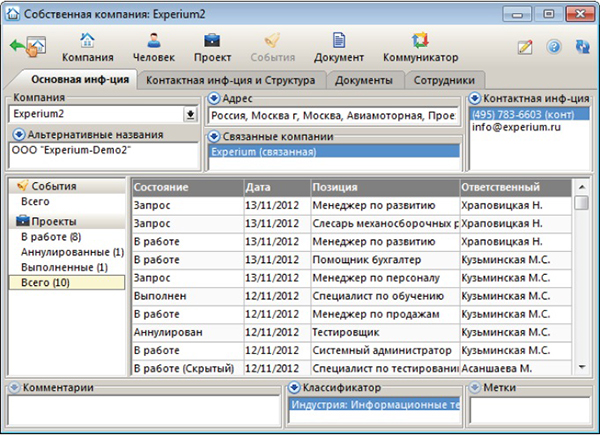Select Индустрия: Информационные classifier entry

[375, 405]
